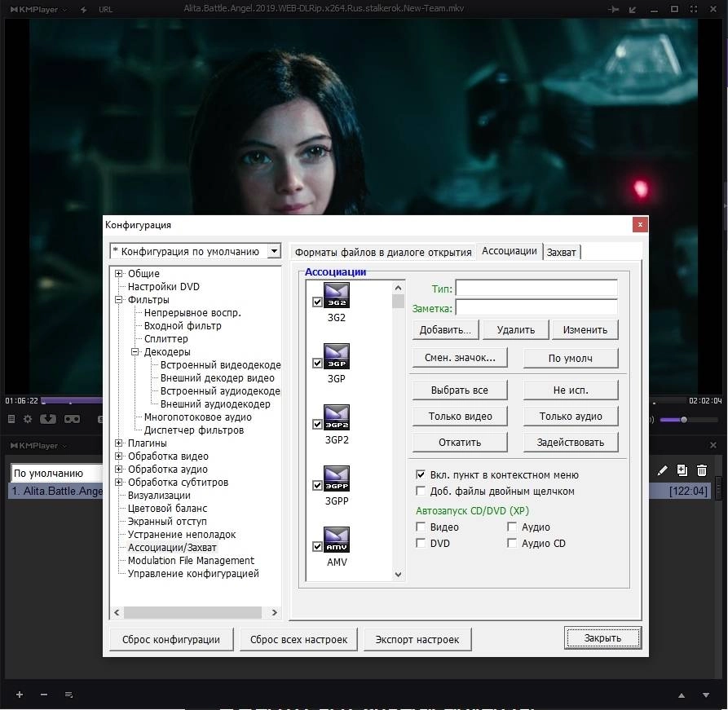Toggle 'Вкл. пункт в контекстном меню' checkbox
The image size is (728, 710).
[421, 474]
